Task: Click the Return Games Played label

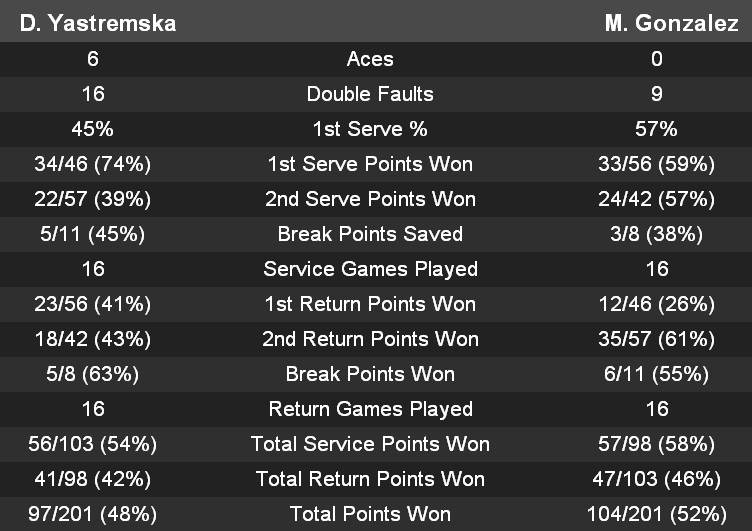Action: tap(370, 409)
